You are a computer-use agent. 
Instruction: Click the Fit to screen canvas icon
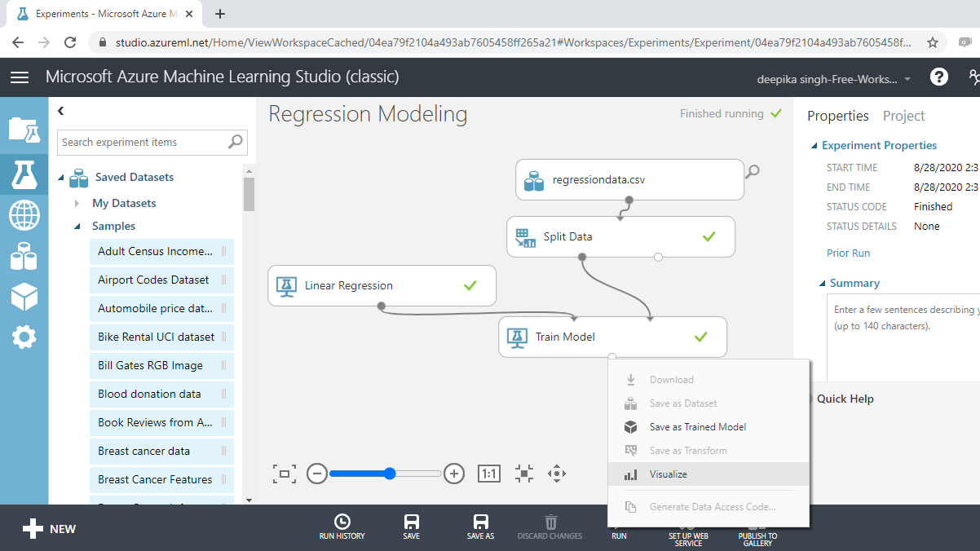[x=285, y=474]
